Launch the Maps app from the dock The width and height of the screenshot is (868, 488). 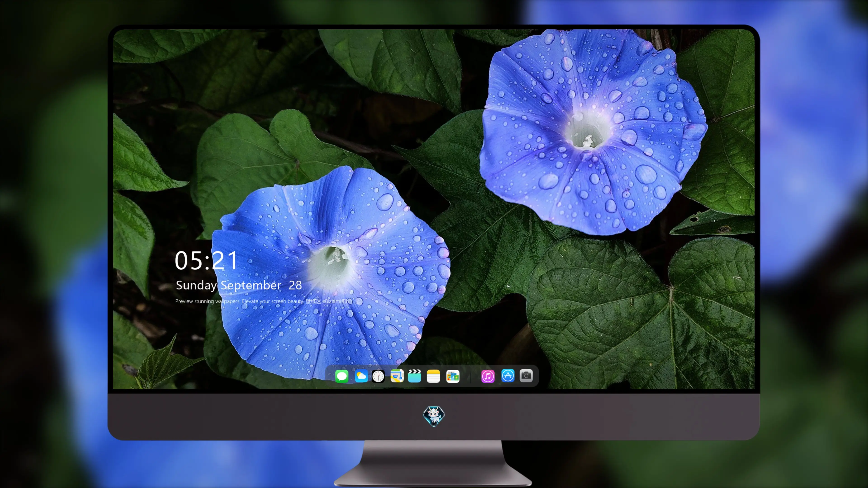[397, 376]
